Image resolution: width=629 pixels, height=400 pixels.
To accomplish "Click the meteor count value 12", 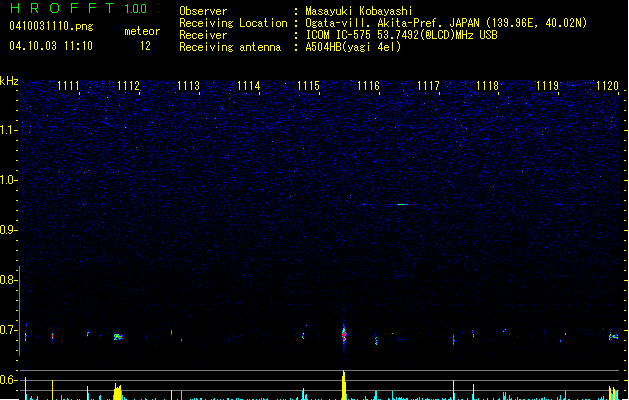I will click(x=145, y=46).
